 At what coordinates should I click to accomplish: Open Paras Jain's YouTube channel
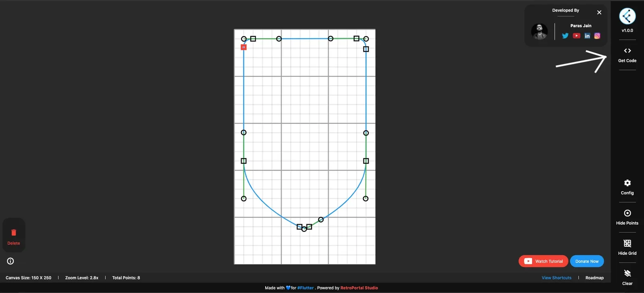[576, 36]
